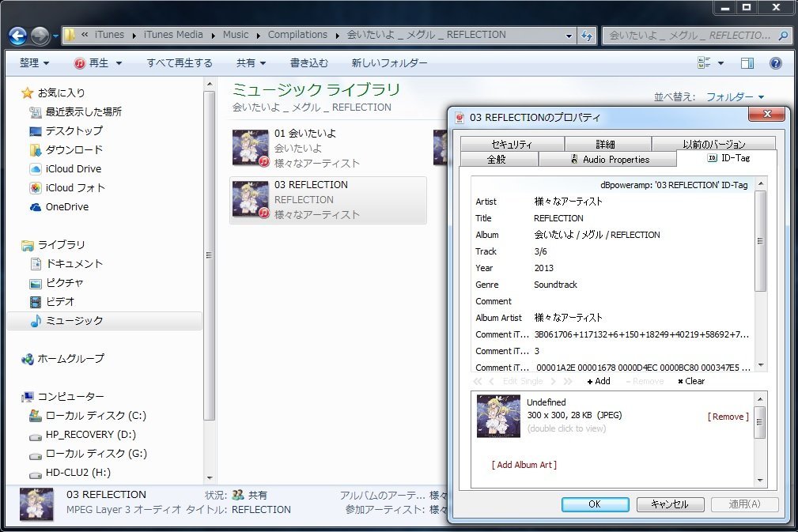Click the OK button

pos(594,504)
